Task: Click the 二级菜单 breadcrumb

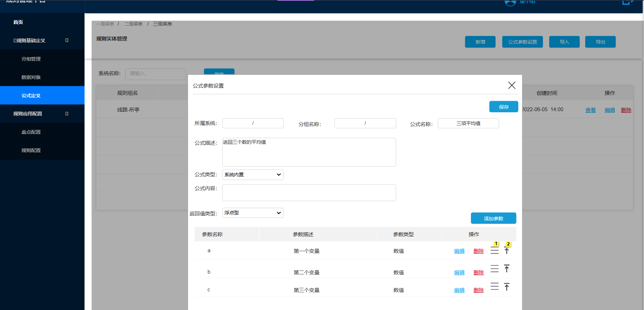Action: [x=134, y=24]
